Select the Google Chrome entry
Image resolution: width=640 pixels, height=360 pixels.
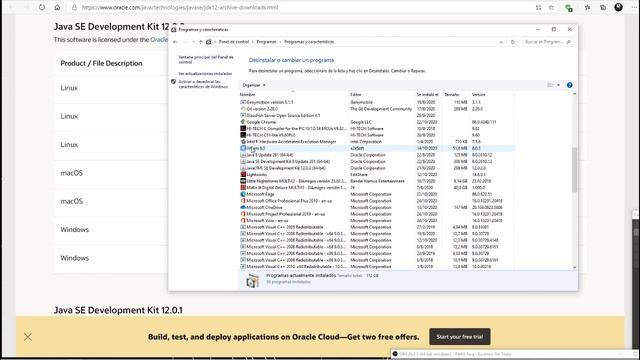click(377, 122)
